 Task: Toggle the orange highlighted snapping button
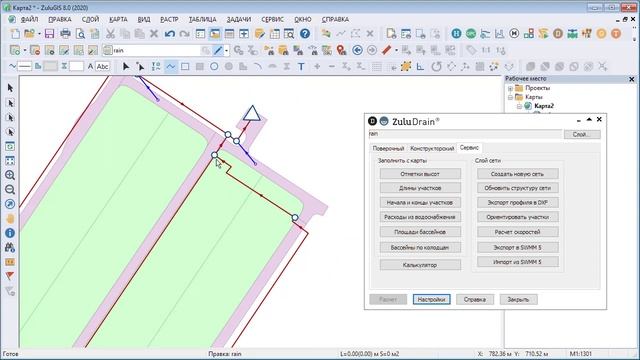[x=405, y=67]
